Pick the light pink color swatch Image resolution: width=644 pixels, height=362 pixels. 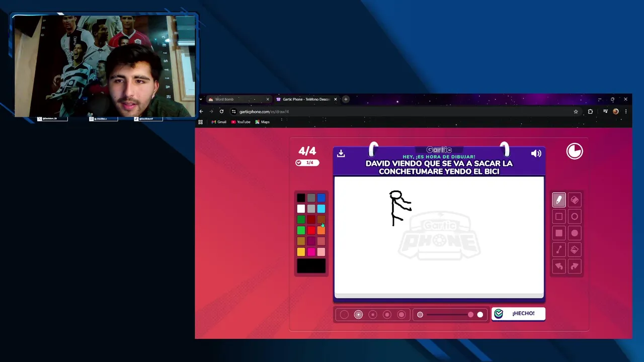pyautogui.click(x=321, y=252)
